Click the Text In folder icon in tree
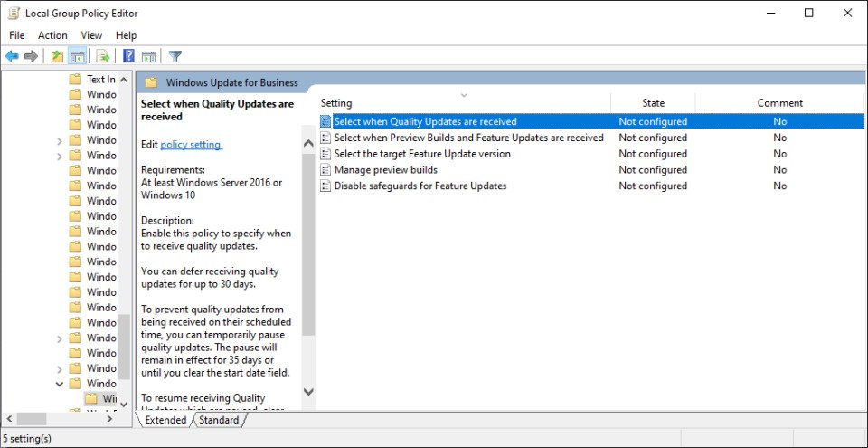 click(75, 80)
